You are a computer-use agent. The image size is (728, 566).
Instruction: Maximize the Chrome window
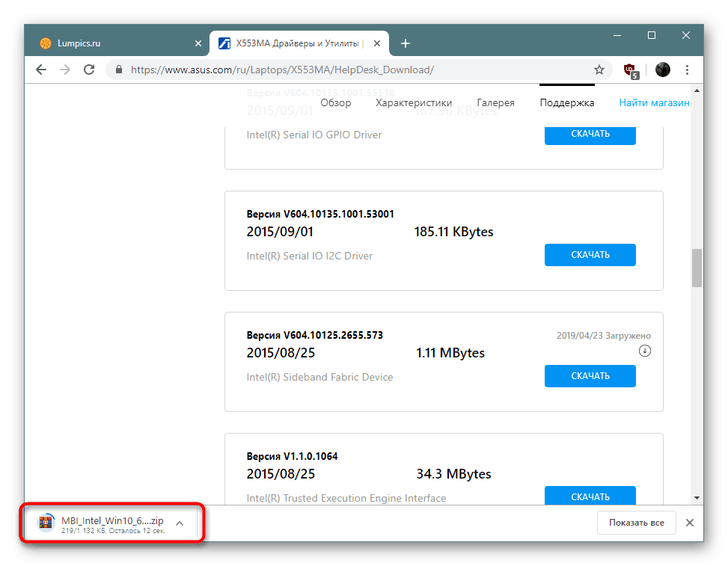pos(652,35)
